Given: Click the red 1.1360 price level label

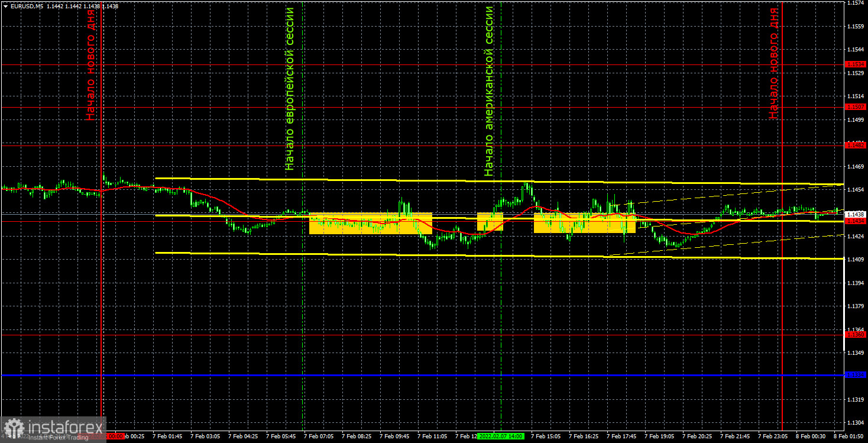Looking at the screenshot, I should tap(856, 335).
